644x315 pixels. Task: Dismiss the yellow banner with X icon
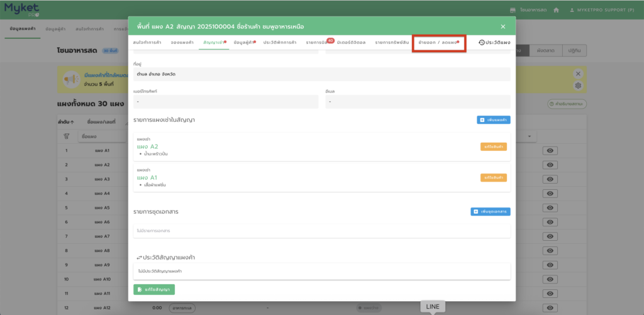[579, 73]
